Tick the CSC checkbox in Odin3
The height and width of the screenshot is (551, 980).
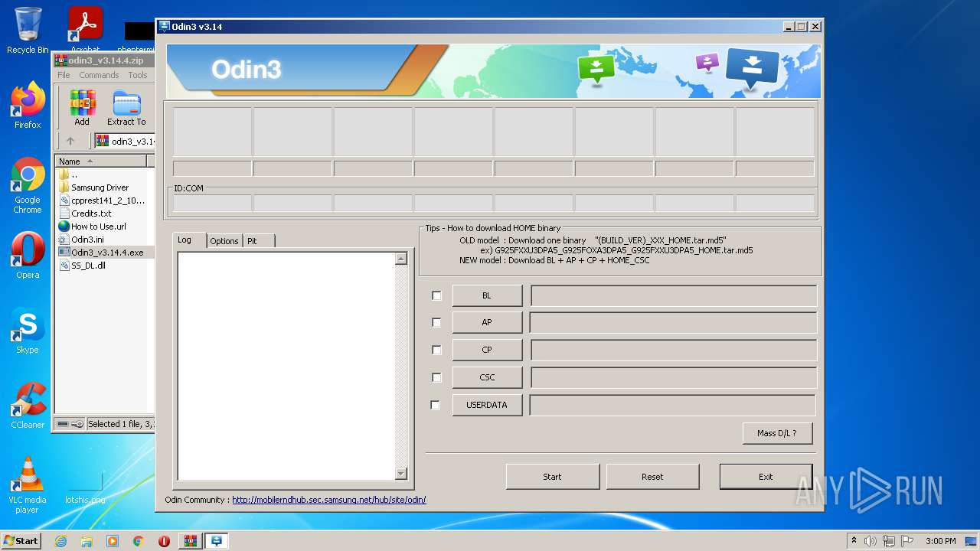pos(436,377)
